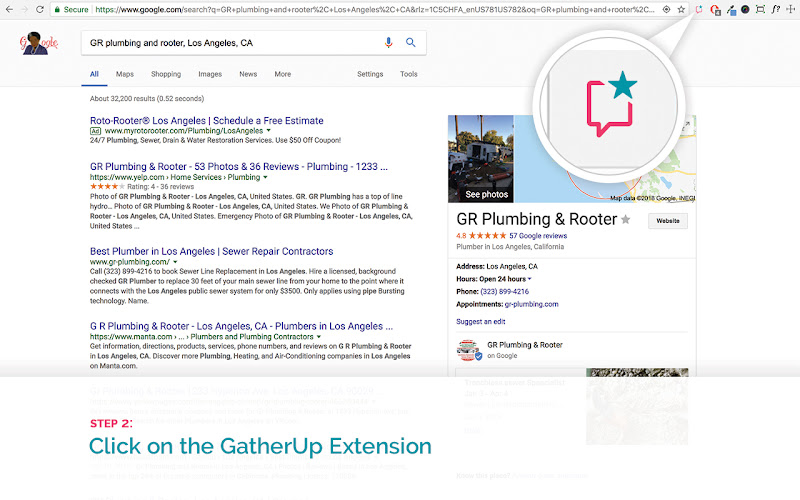This screenshot has height=500, width=800.
Task: Click Suggest an edit
Action: click(x=481, y=321)
